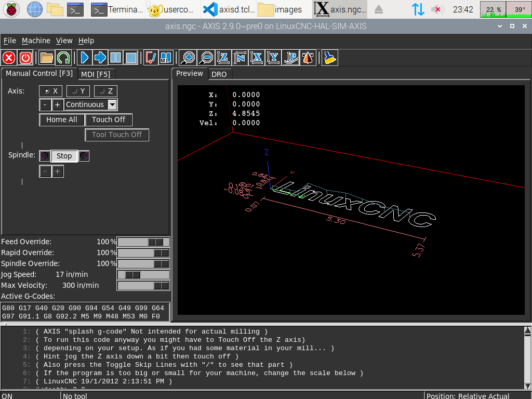The height and width of the screenshot is (399, 532).
Task: Click the muted volume icon
Action: point(437,9)
